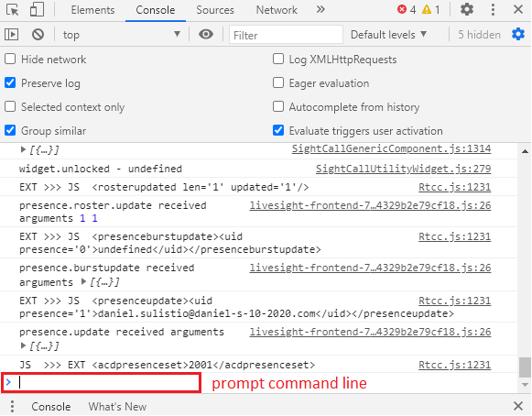This screenshot has width=532, height=416.
Task: Switch to the Sources tab
Action: [215, 10]
